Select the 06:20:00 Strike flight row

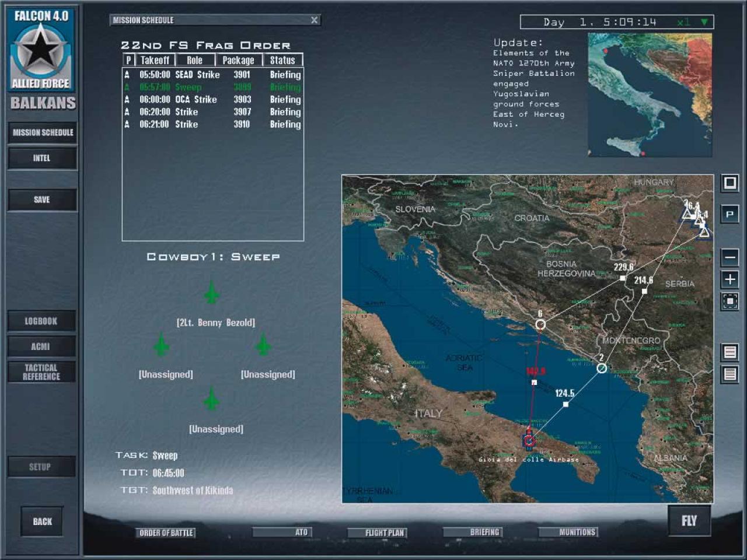(x=212, y=112)
